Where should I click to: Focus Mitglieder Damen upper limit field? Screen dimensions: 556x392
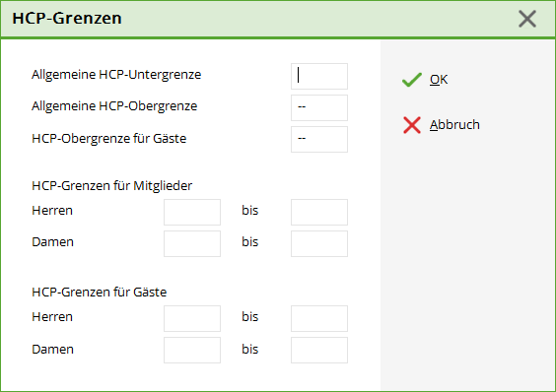click(x=319, y=243)
